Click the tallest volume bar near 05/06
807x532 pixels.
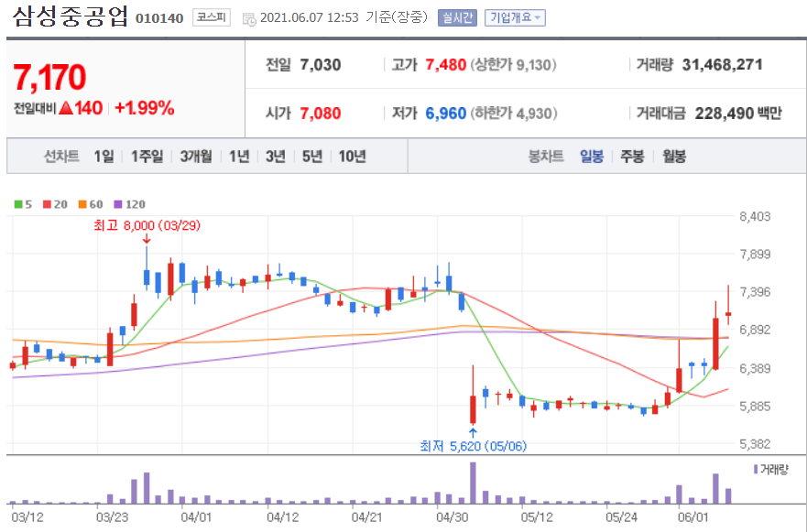(x=473, y=483)
